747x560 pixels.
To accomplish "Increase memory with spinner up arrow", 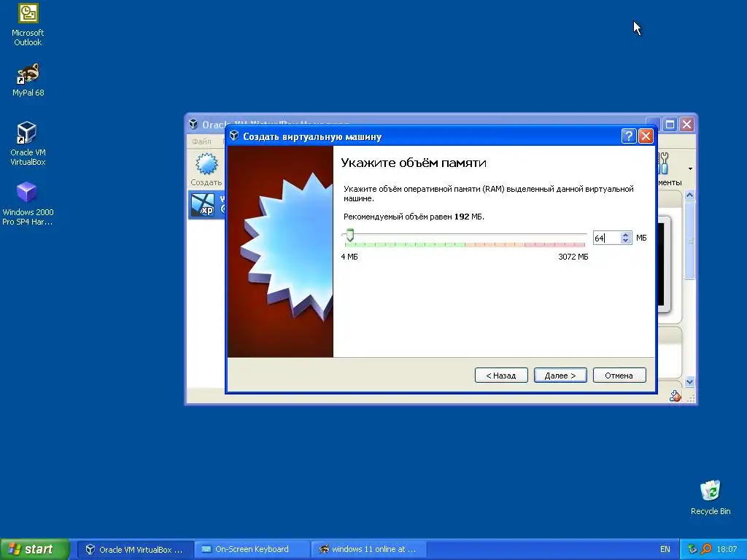I will 626,235.
